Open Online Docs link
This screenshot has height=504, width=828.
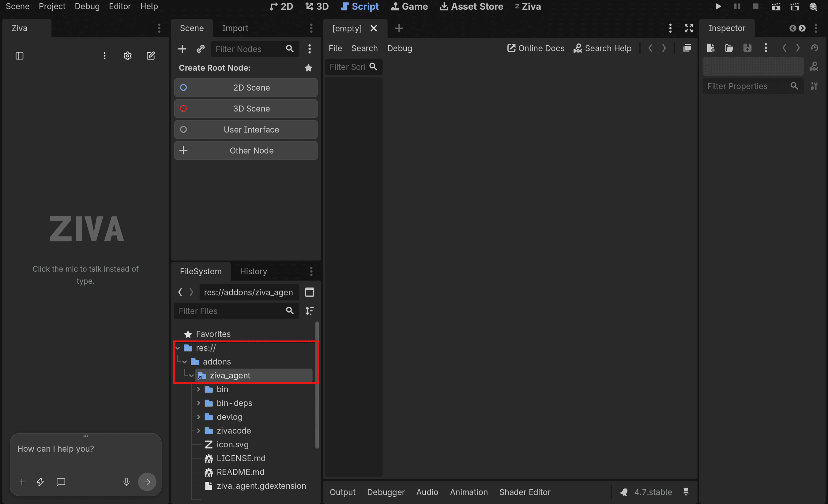[x=536, y=48]
